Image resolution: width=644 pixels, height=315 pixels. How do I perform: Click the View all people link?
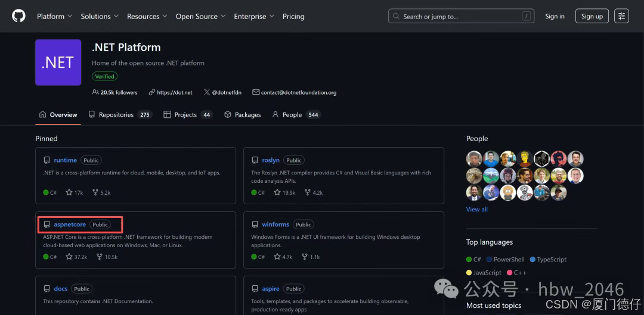click(477, 209)
